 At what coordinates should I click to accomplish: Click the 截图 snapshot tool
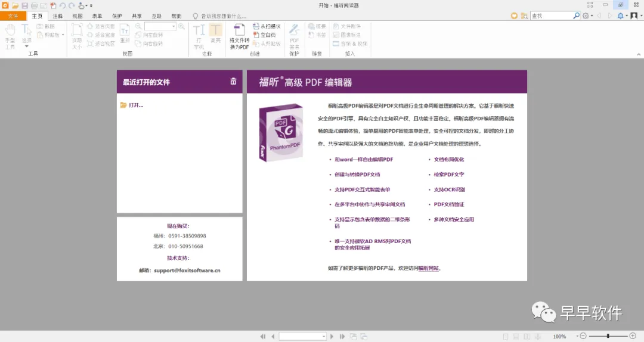pyautogui.click(x=46, y=26)
